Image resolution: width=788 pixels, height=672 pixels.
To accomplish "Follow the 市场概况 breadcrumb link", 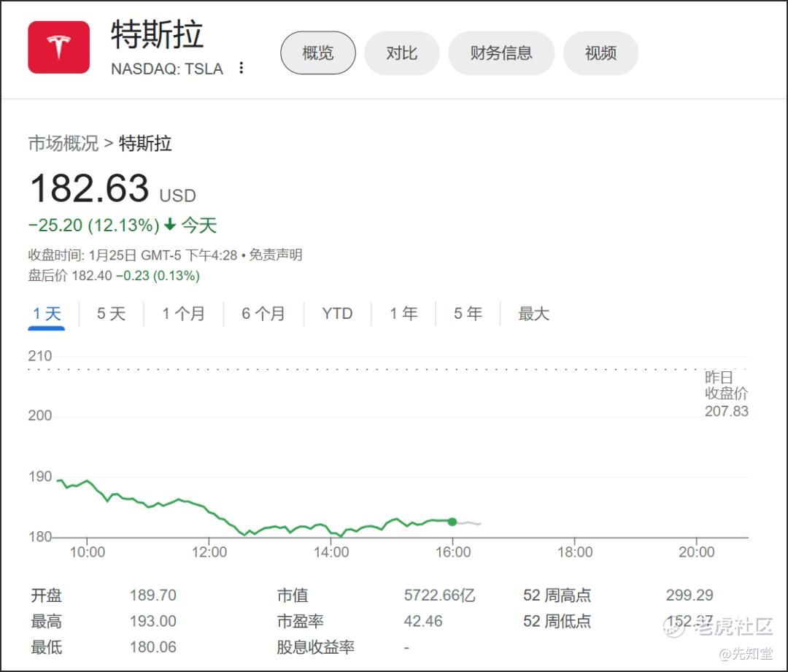I will (x=63, y=144).
